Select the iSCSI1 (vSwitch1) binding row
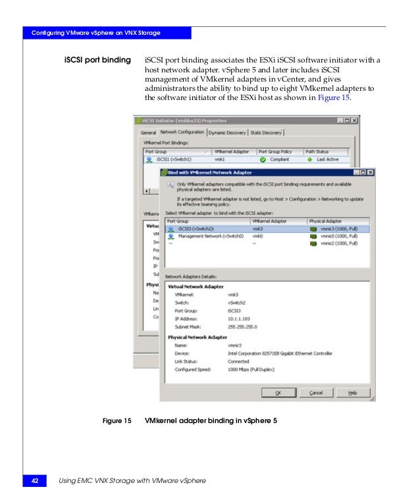The image size is (420, 504). pos(246,159)
